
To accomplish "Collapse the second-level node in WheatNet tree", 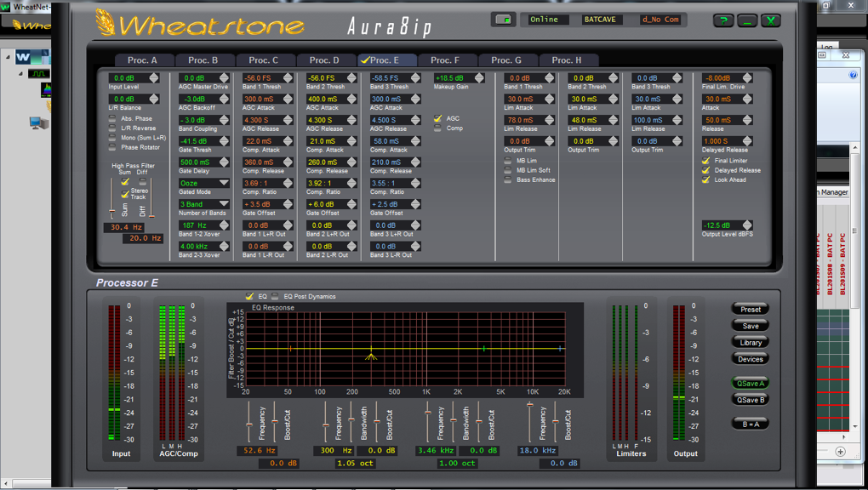I will (x=20, y=74).
